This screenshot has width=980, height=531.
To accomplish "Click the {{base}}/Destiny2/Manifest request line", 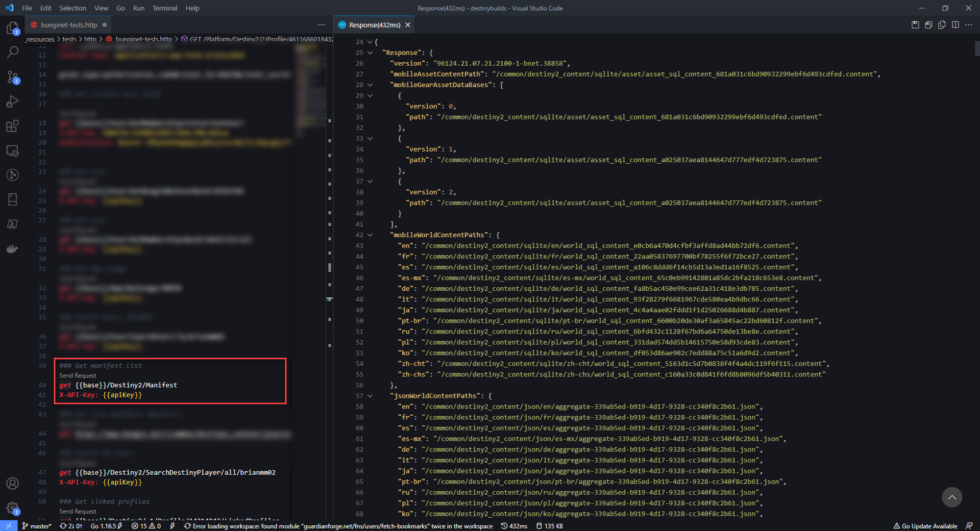I will 119,385.
